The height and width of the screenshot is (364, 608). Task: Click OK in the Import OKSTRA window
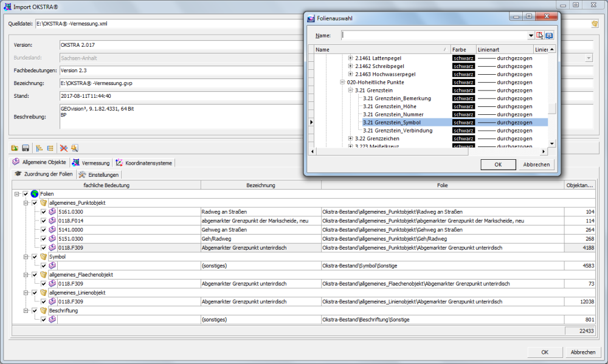click(x=545, y=352)
